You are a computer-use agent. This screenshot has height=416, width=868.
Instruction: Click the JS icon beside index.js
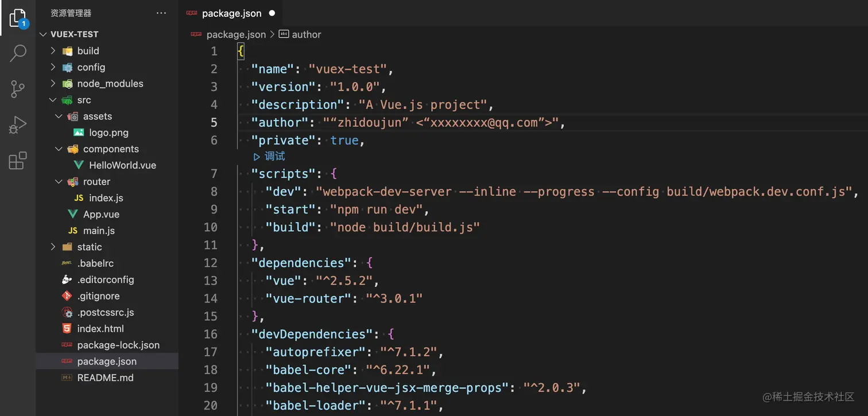pos(79,198)
